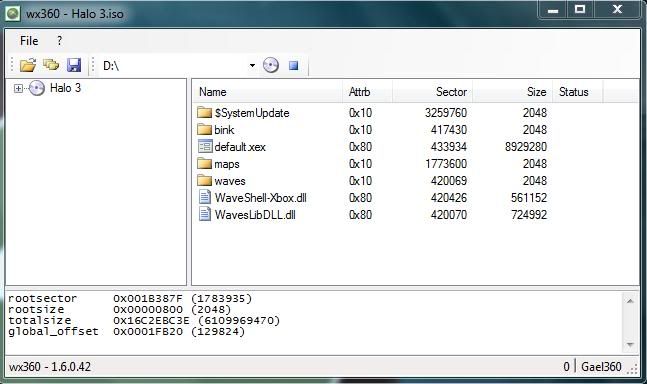Minimize the wx360 window
Viewport: 647px width, 384px height.
pos(553,9)
